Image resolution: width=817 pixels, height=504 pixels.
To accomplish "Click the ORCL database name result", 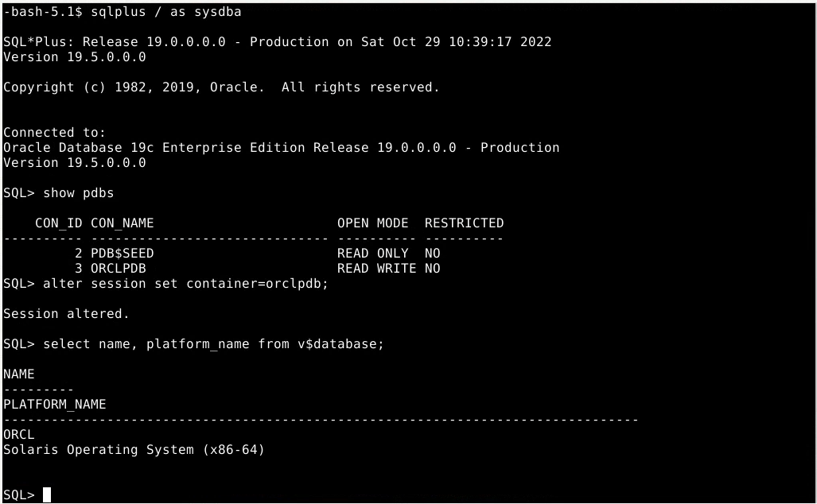I will 19,435.
